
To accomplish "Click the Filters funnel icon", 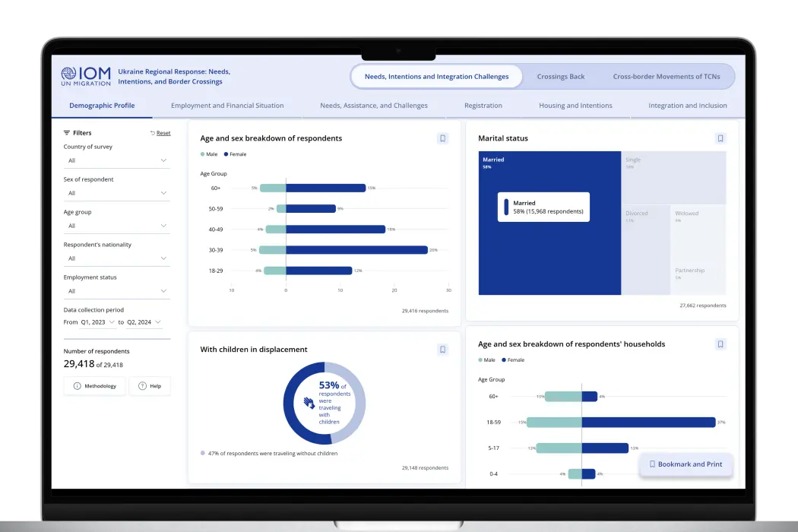I will click(65, 132).
